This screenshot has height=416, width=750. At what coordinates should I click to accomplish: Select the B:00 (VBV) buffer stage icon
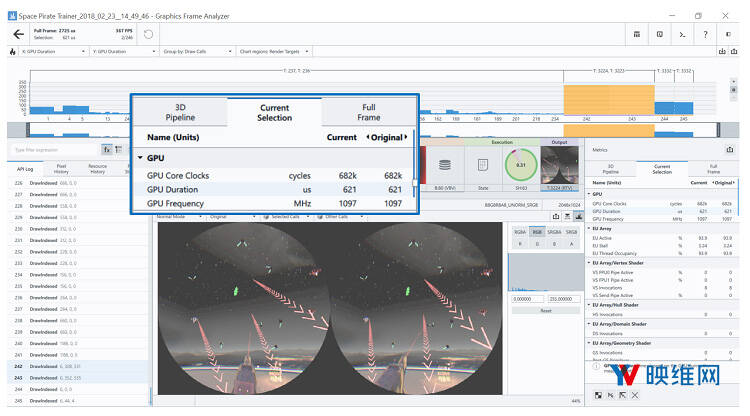444,165
